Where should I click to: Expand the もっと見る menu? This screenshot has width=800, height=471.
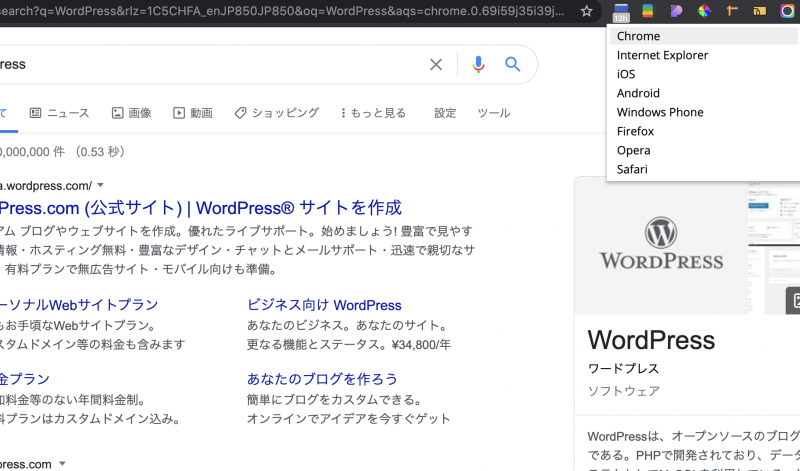click(x=373, y=113)
